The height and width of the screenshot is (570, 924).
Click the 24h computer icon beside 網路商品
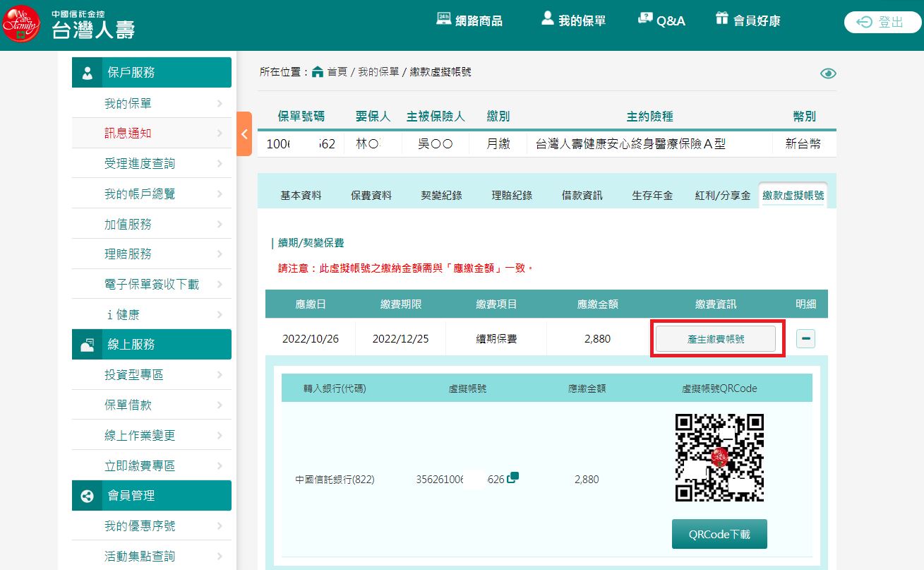coord(444,18)
